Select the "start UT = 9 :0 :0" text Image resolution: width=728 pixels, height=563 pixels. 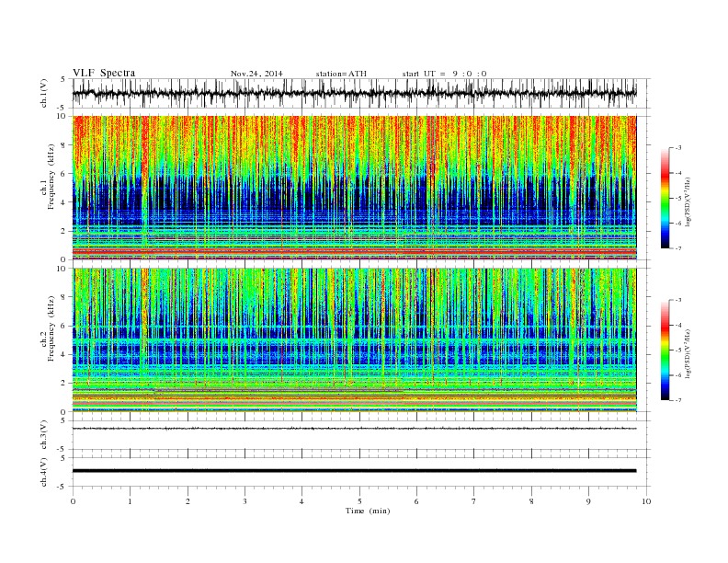click(x=444, y=74)
